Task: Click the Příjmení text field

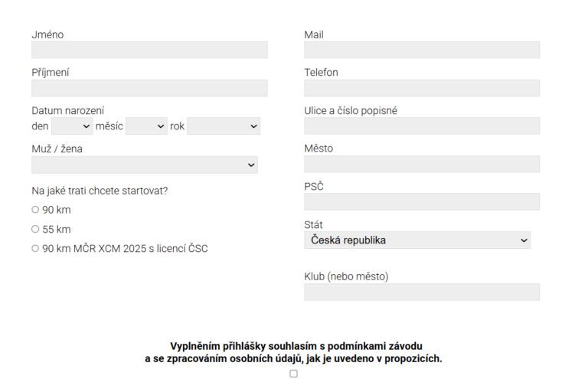Action: click(149, 88)
